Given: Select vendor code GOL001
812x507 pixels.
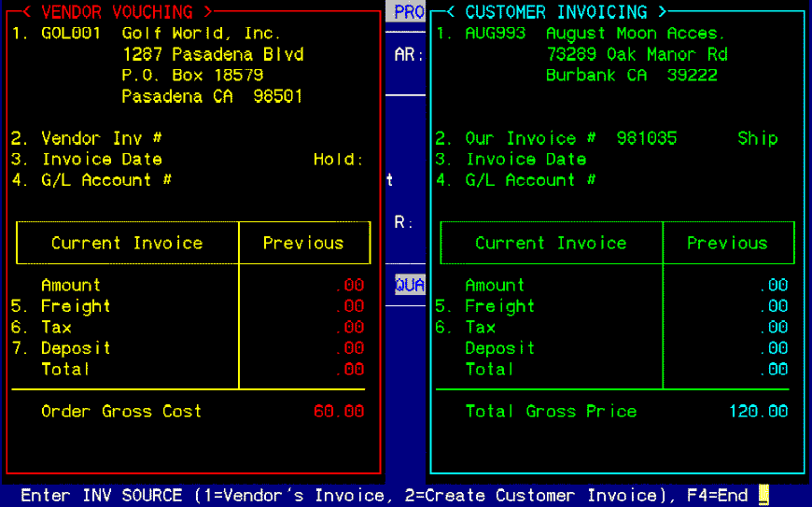Looking at the screenshot, I should click(70, 34).
